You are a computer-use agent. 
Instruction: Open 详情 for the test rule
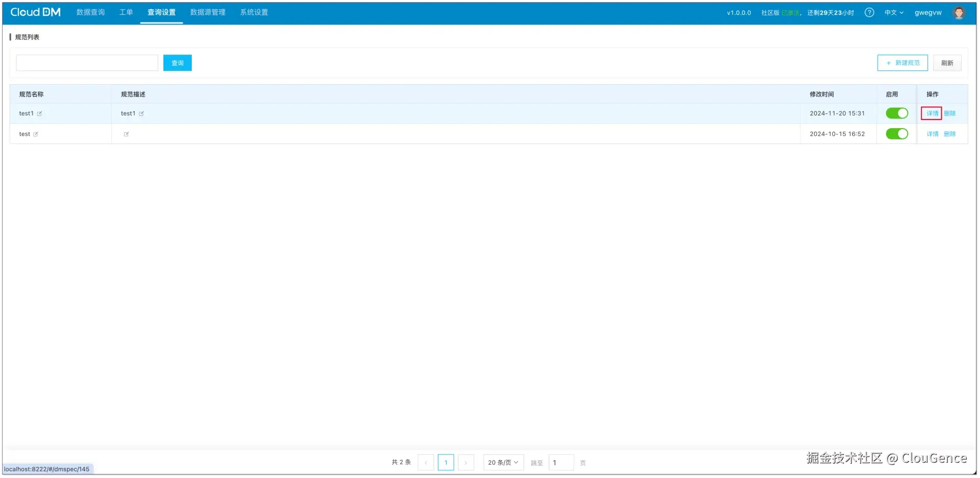(x=933, y=134)
